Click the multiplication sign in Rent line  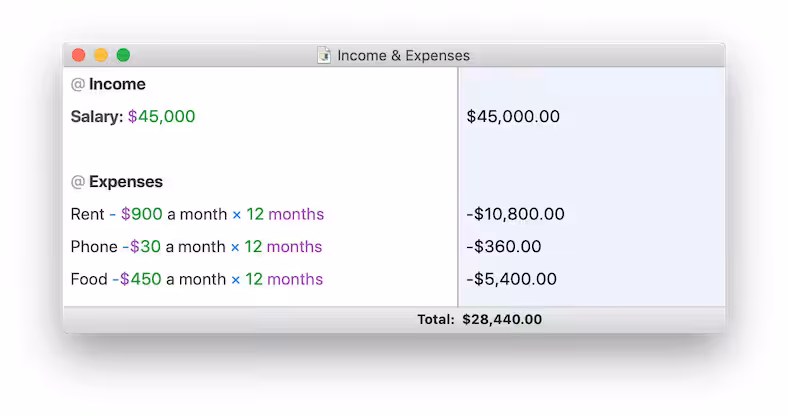pyautogui.click(x=236, y=214)
